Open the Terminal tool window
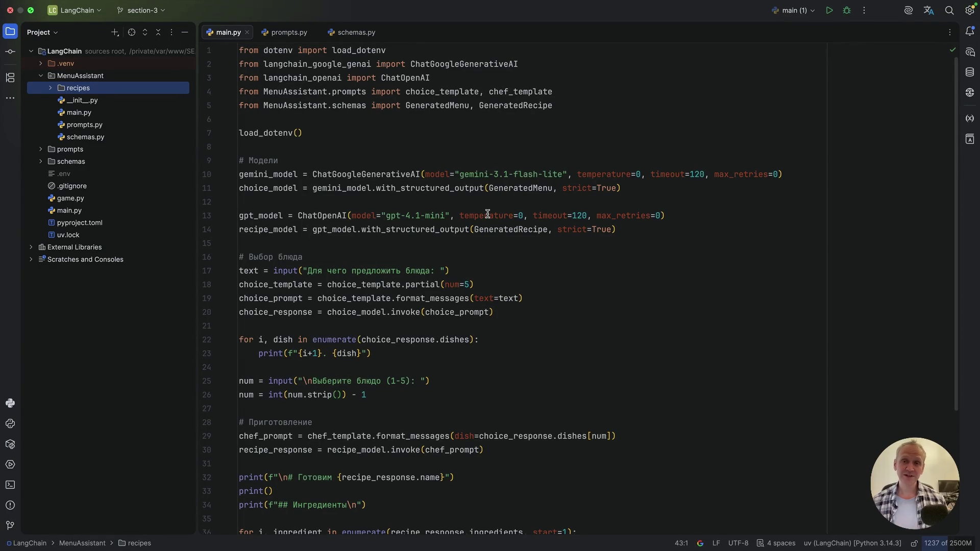The height and width of the screenshot is (551, 980). 10,485
